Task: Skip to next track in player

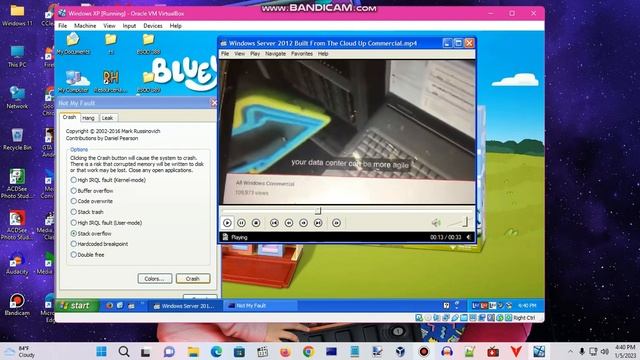Action: [318, 223]
